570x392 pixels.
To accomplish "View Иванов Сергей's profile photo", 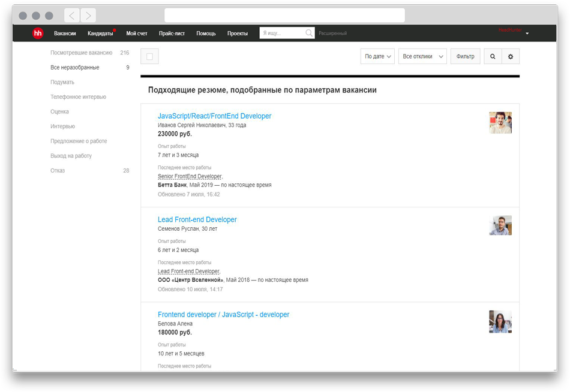I will [500, 122].
